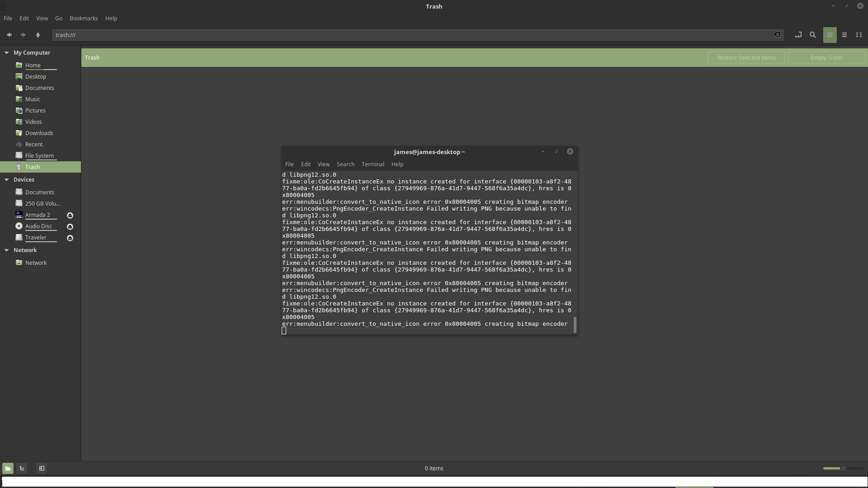Hide the sidebar panel

click(x=42, y=468)
